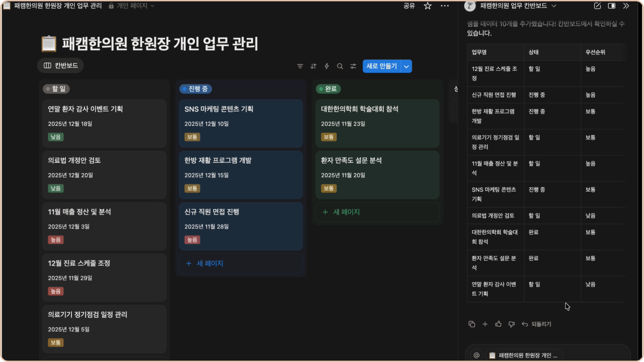Click the 할 일 column status label

[x=56, y=89]
